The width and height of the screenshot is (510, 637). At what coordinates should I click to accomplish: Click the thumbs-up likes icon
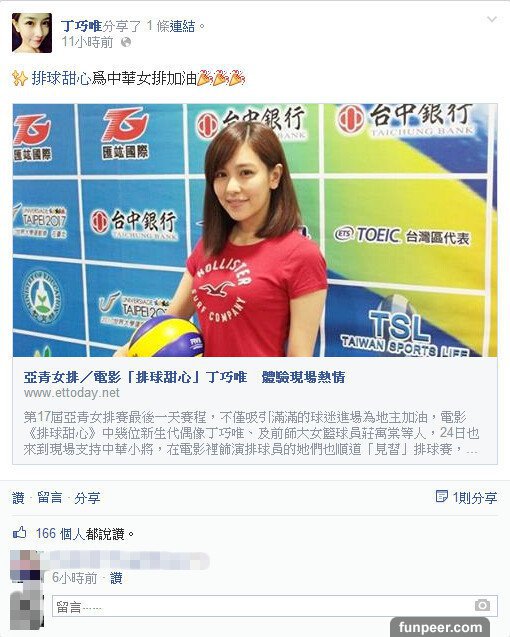[x=20, y=532]
